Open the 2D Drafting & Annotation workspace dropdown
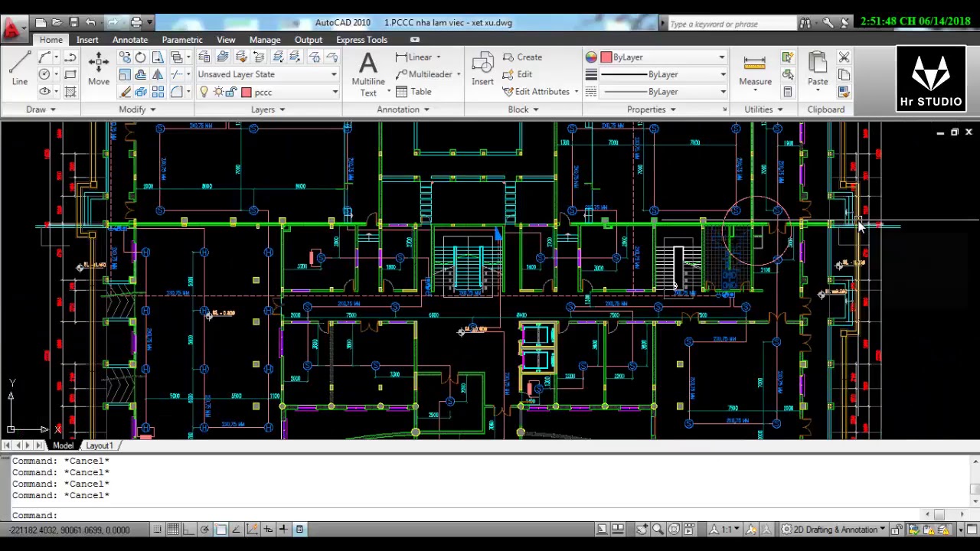This screenshot has width=980, height=551. (835, 529)
